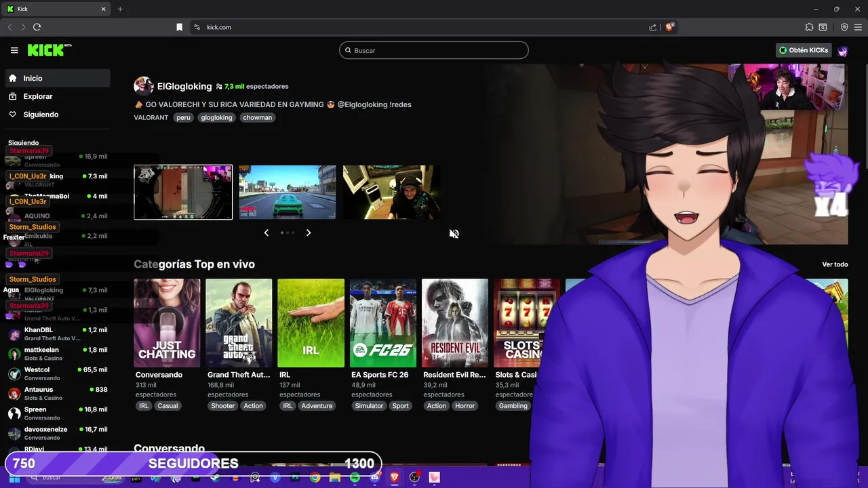Open the user profile avatar menu
868x488 pixels.
point(843,51)
